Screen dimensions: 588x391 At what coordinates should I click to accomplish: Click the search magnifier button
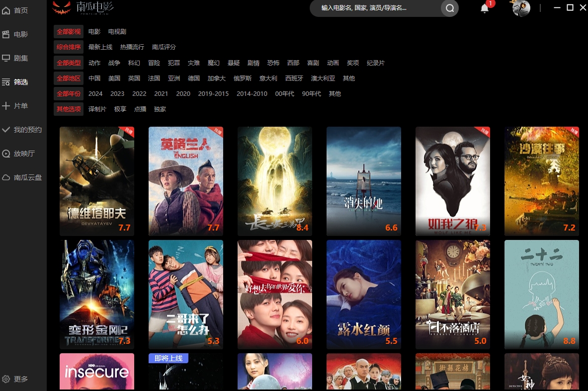point(450,8)
